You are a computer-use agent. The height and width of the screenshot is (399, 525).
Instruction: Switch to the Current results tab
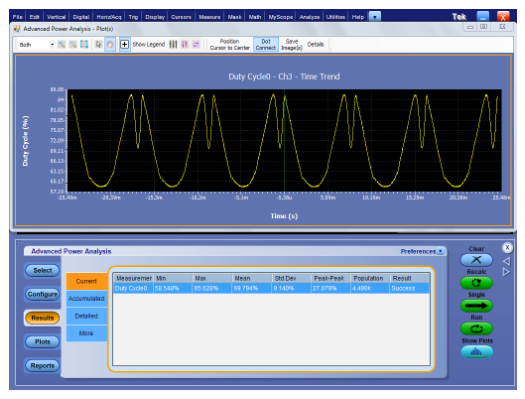point(86,281)
